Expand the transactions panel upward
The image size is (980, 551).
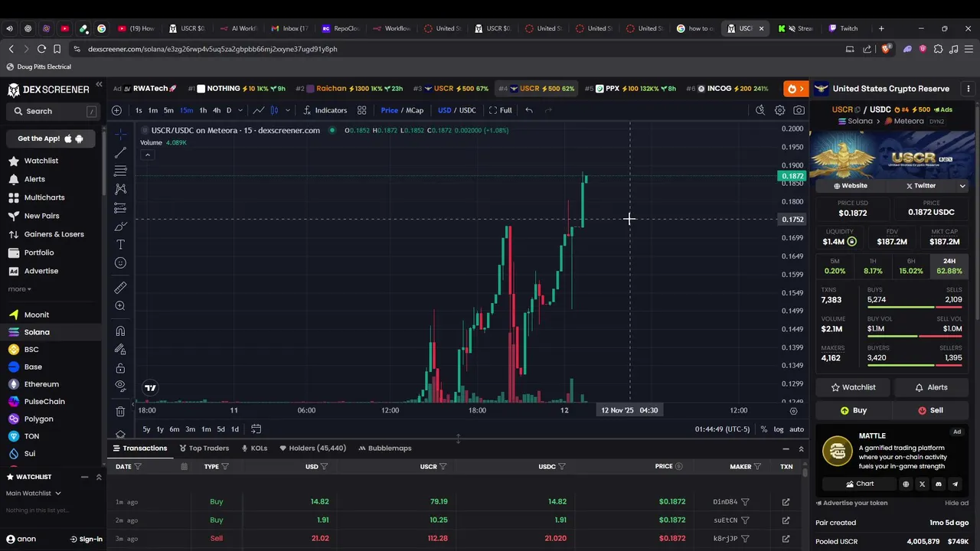tap(801, 448)
